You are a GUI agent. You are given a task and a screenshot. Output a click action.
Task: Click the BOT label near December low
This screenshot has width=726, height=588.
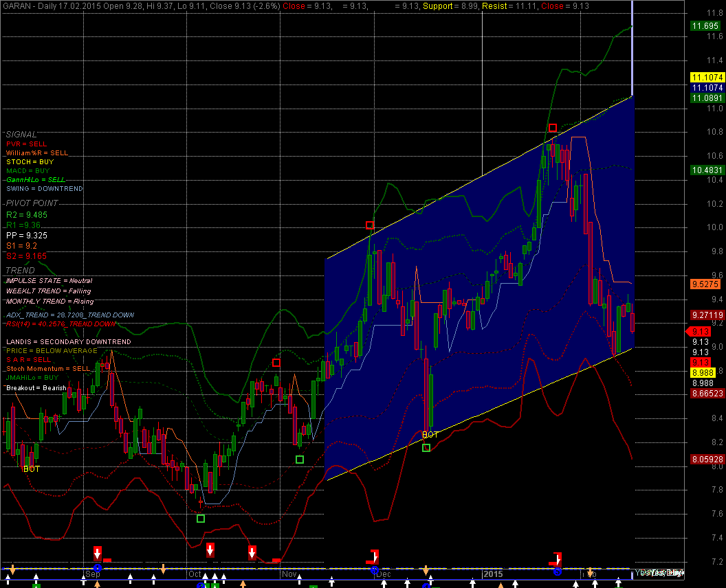coord(430,435)
